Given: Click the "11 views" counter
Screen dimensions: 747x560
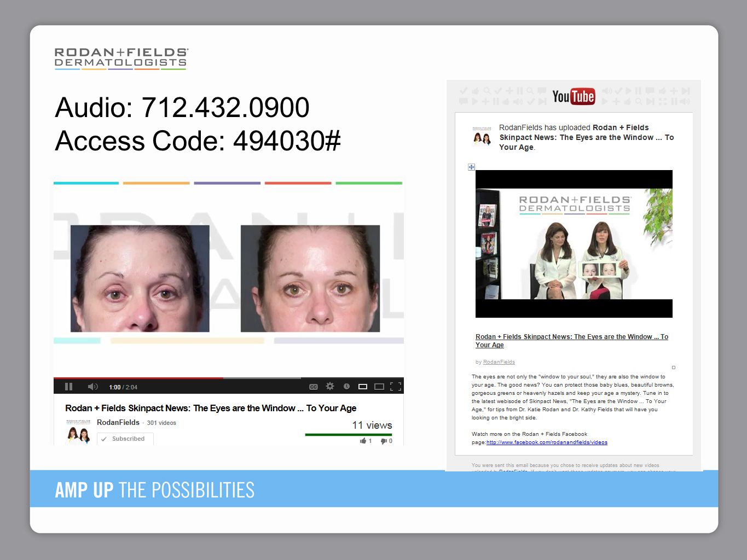Looking at the screenshot, I should (x=372, y=425).
